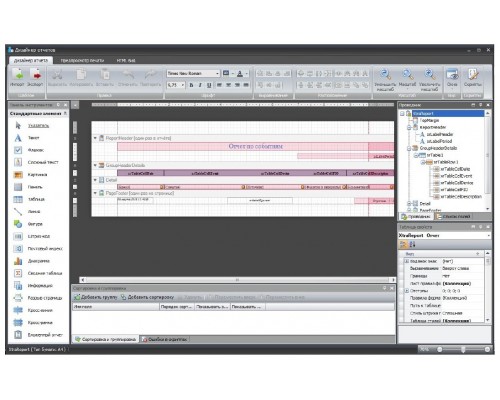Image resolution: width=500 pixels, height=400 pixels.
Task: Adjust the zoom slider in status bar
Action: click(463, 349)
